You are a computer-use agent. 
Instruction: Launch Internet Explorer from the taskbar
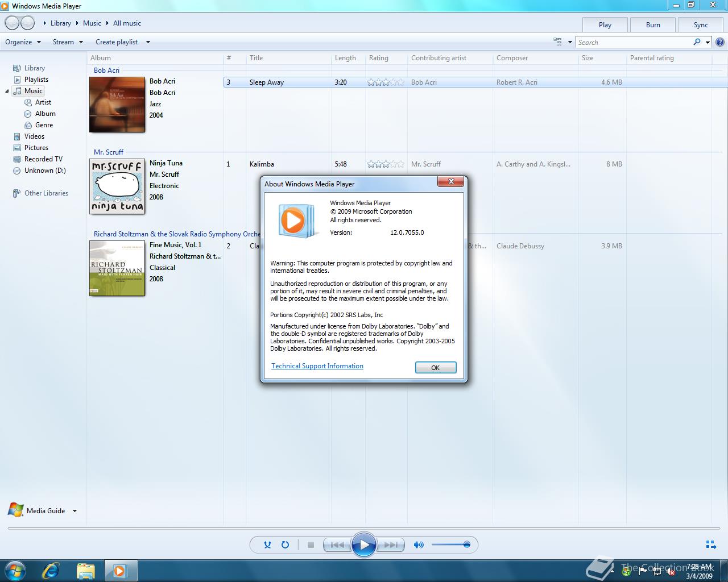51,570
